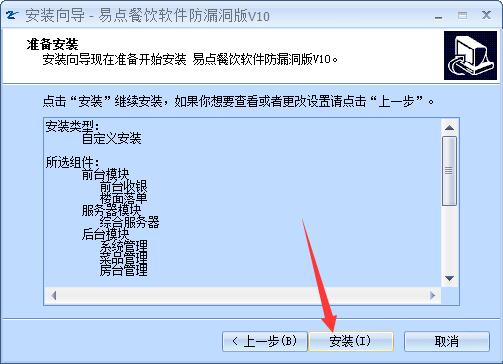Click the horizontal scrollbar track

click(x=243, y=295)
